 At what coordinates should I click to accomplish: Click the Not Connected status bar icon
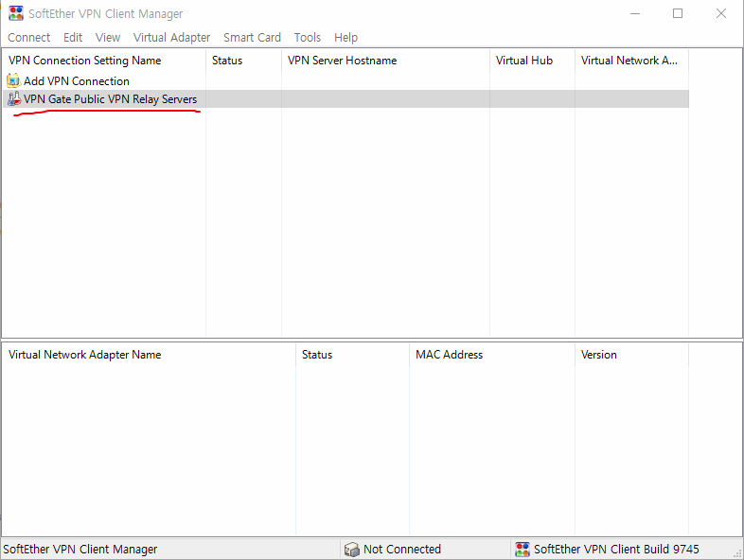pos(351,549)
